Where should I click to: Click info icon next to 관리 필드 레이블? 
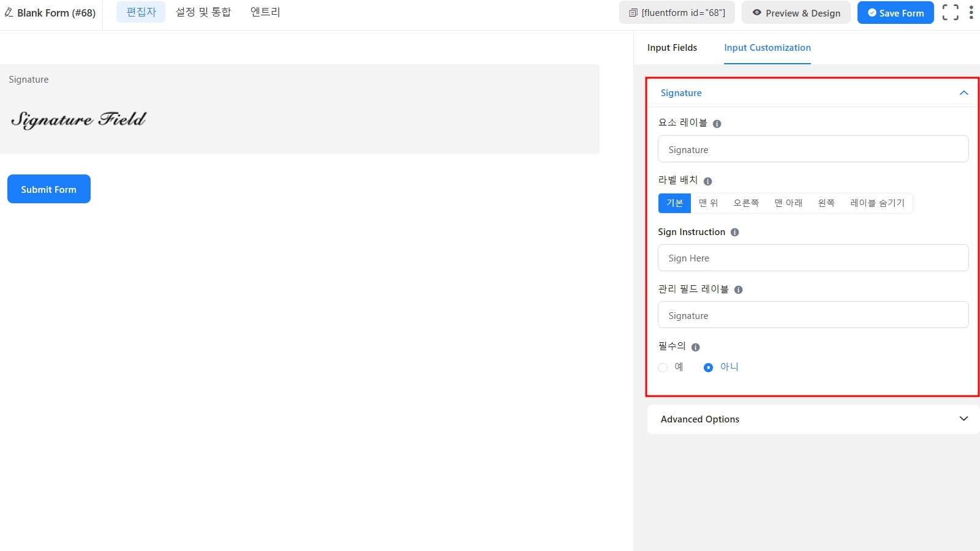[x=738, y=290]
